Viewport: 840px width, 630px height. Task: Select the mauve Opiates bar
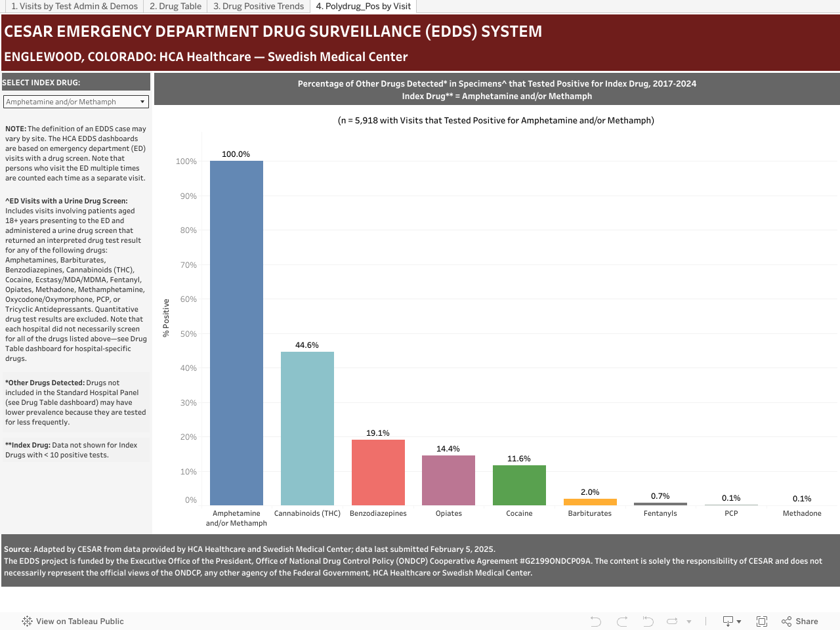tap(448, 480)
